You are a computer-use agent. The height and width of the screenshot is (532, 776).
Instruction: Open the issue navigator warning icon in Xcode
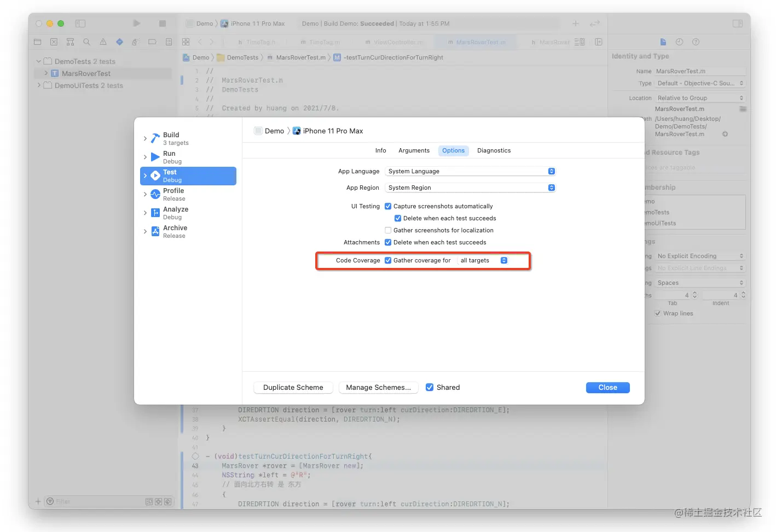103,42
